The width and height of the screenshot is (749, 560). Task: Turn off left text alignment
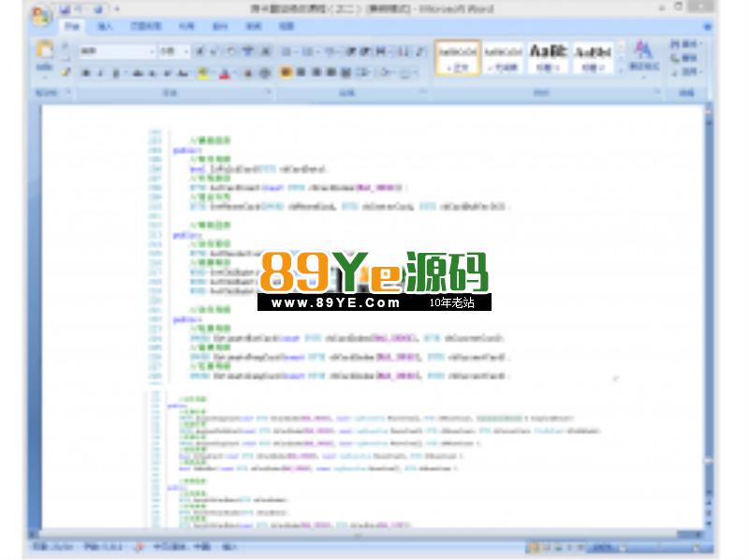click(x=286, y=73)
